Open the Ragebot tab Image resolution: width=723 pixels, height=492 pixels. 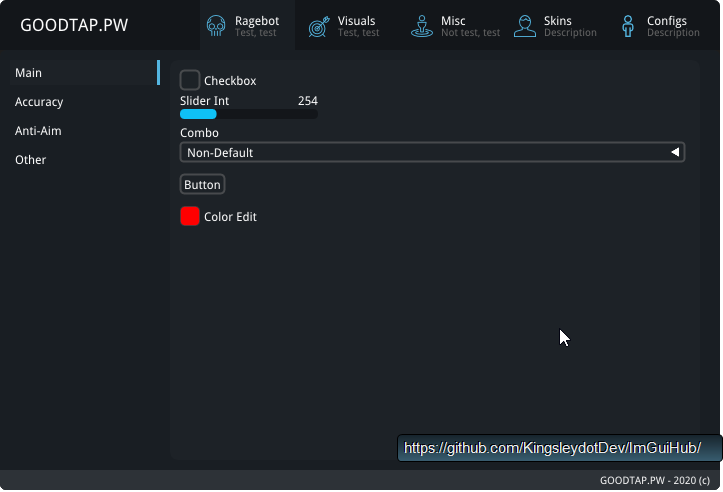click(x=248, y=25)
